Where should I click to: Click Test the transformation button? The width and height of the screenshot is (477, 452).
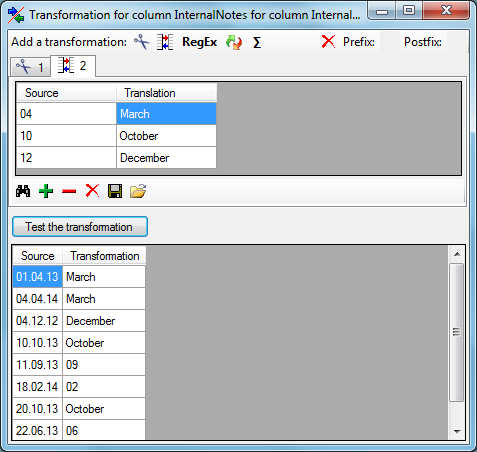80,227
